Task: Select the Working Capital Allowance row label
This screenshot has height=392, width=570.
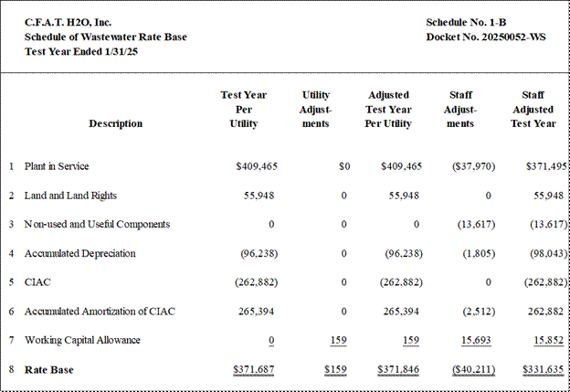Action: click(x=82, y=340)
